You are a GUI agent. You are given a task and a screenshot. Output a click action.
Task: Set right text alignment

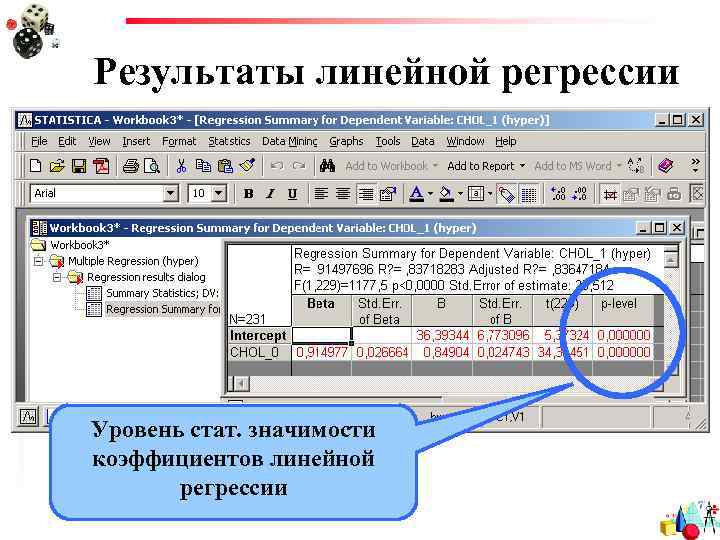(x=366, y=194)
